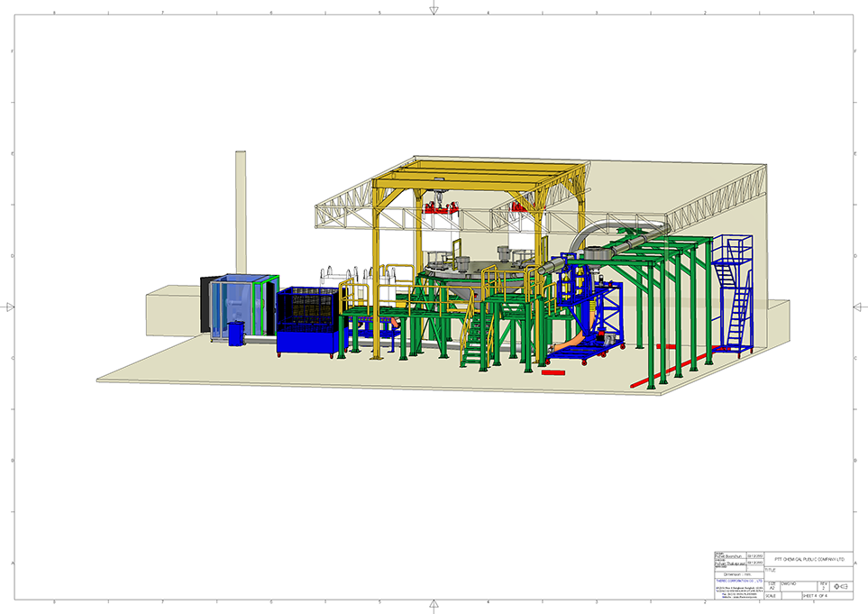Click the empty SCALE field
Screen dimensions: 868x614
point(773,595)
